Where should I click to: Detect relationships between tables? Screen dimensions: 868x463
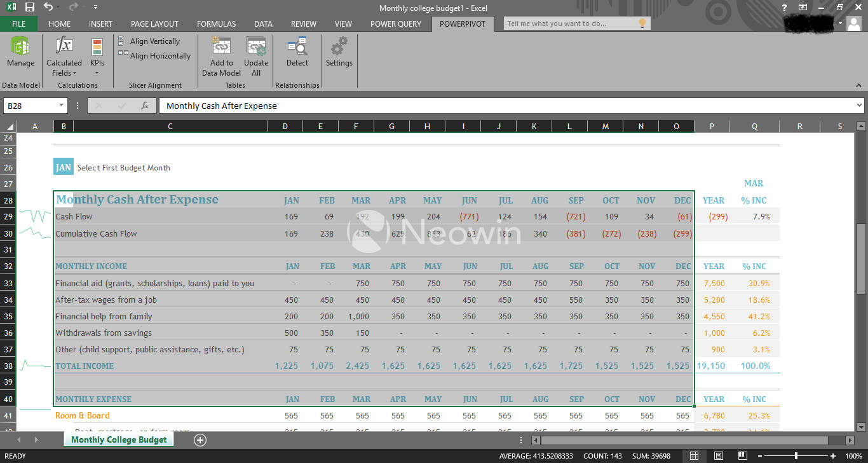point(297,53)
